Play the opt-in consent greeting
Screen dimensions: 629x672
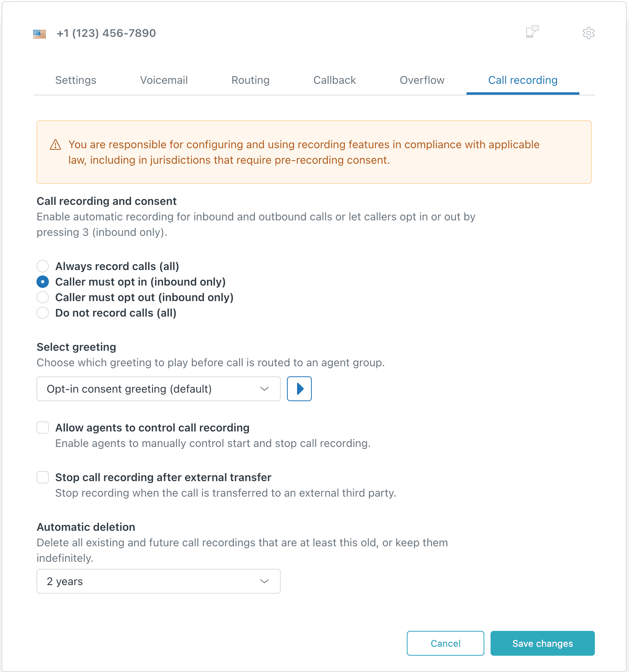299,388
